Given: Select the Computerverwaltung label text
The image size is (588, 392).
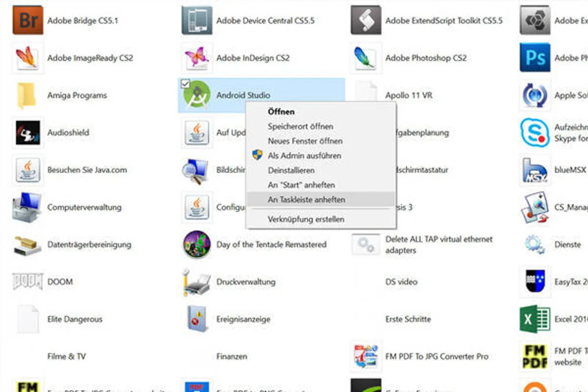Looking at the screenshot, I should click(x=84, y=207).
